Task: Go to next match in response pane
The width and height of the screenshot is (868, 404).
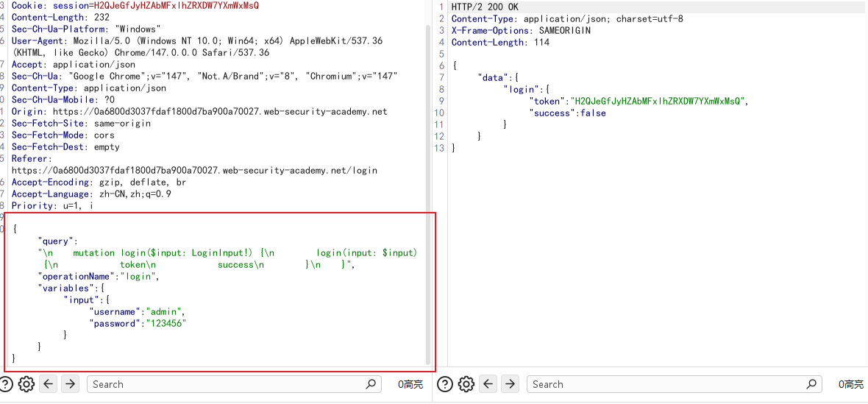Action: (510, 383)
